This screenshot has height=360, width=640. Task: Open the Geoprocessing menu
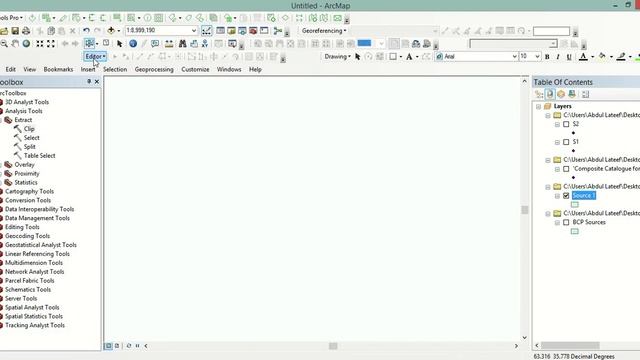click(154, 69)
